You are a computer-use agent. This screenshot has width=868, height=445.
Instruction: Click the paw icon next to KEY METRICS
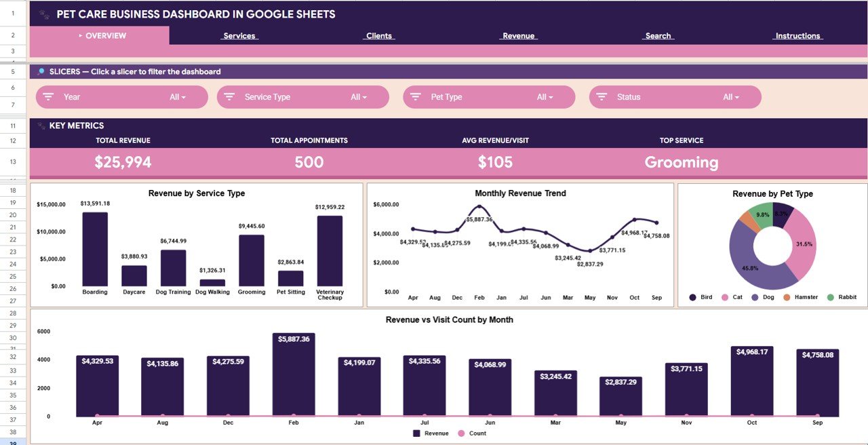41,125
